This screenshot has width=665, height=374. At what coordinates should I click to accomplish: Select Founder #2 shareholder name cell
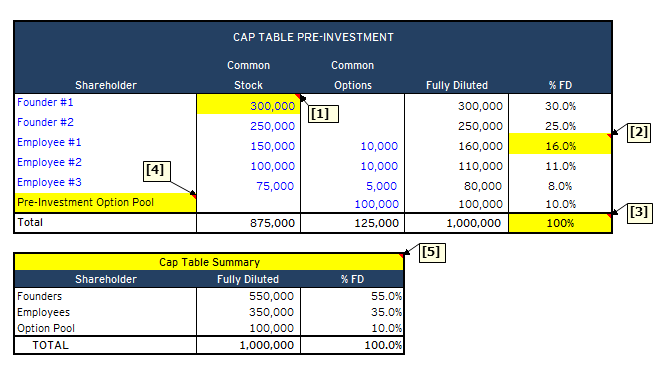coord(106,123)
